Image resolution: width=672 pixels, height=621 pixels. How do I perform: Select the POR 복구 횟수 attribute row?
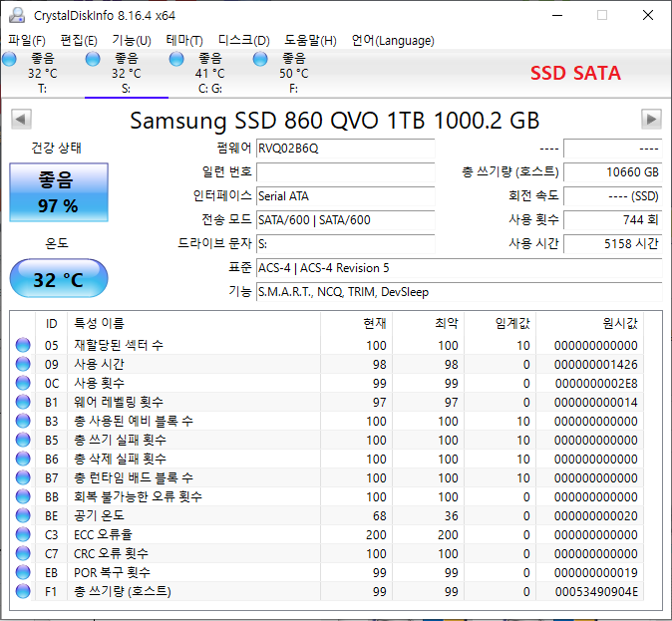click(x=327, y=572)
